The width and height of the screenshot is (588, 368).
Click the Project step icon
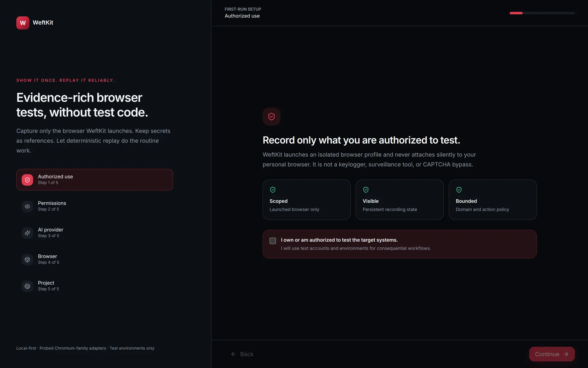coord(27,286)
